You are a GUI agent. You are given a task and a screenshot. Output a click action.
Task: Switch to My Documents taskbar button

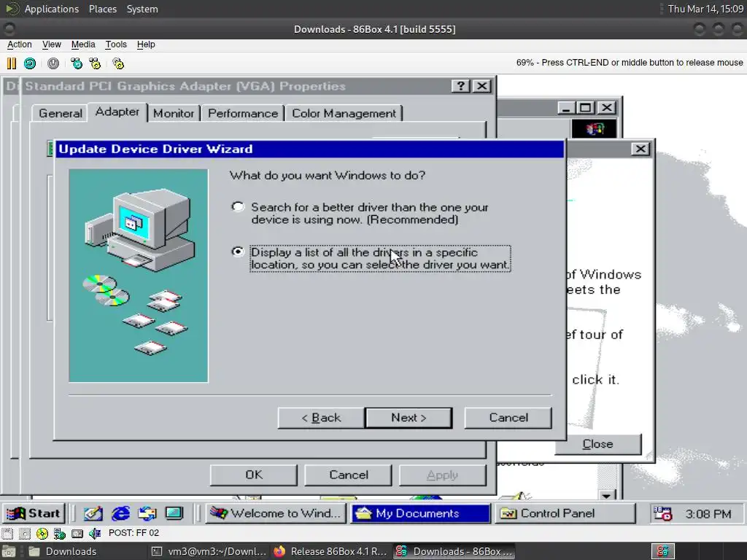pos(421,513)
